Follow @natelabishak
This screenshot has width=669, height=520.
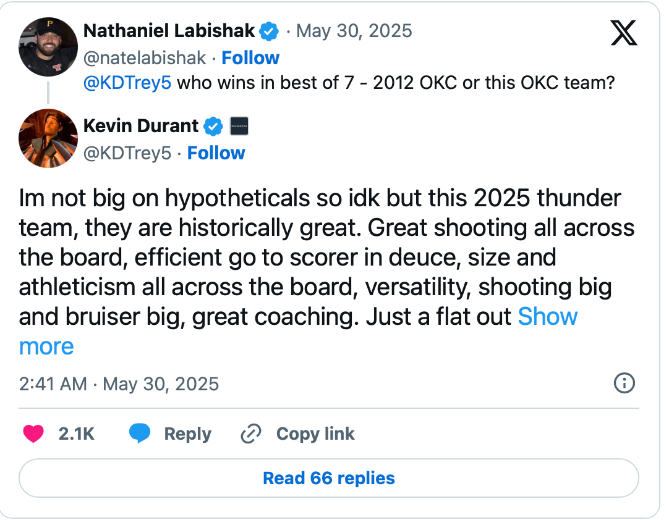click(x=250, y=57)
